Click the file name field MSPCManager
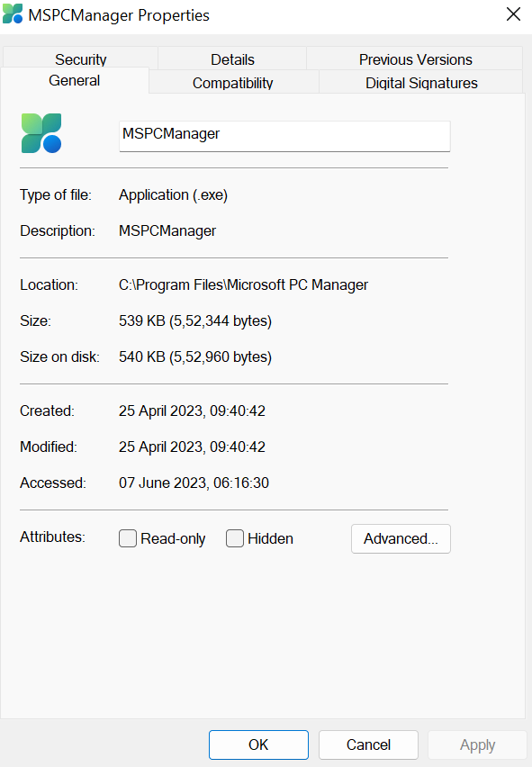 (x=284, y=136)
